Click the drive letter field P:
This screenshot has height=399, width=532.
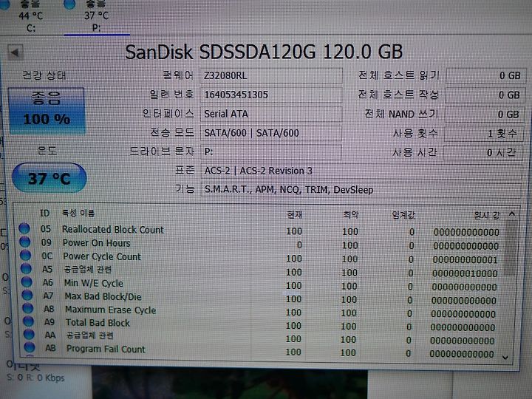[270, 152]
